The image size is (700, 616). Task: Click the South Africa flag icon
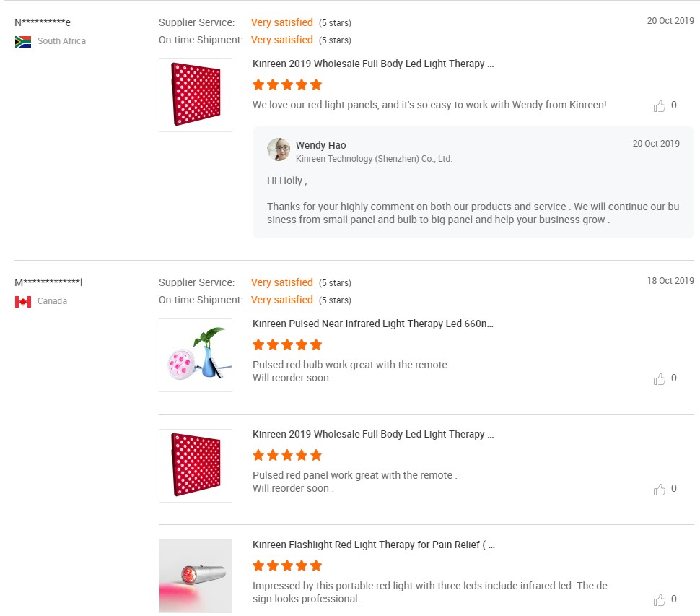pyautogui.click(x=23, y=42)
